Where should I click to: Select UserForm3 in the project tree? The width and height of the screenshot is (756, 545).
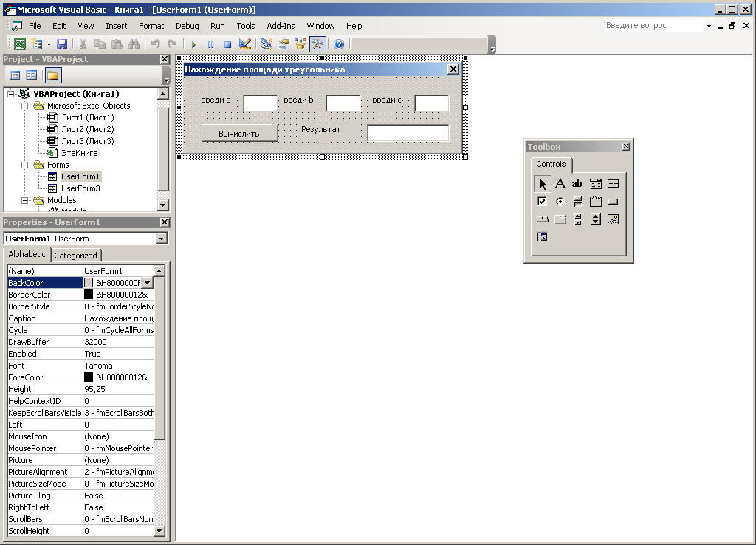pyautogui.click(x=80, y=188)
